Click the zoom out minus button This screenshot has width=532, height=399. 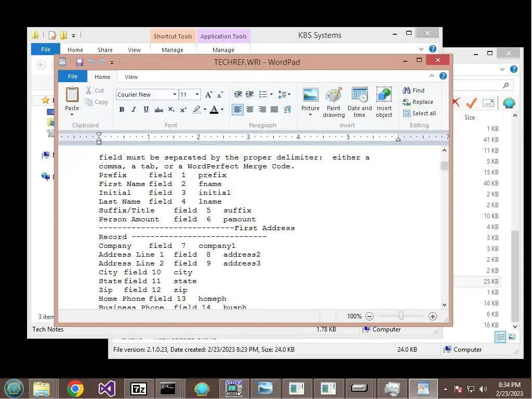click(x=369, y=316)
